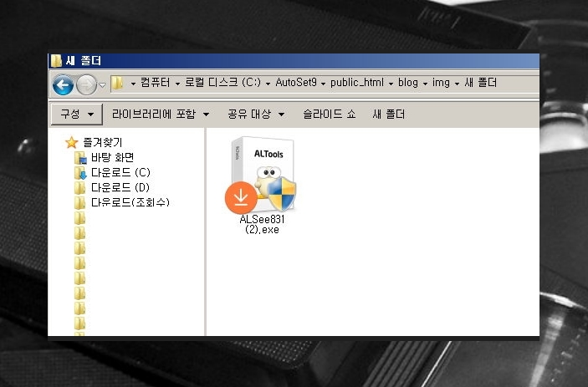Open 라이브러리에 포함 dropdown menu
588x387 pixels.
161,115
